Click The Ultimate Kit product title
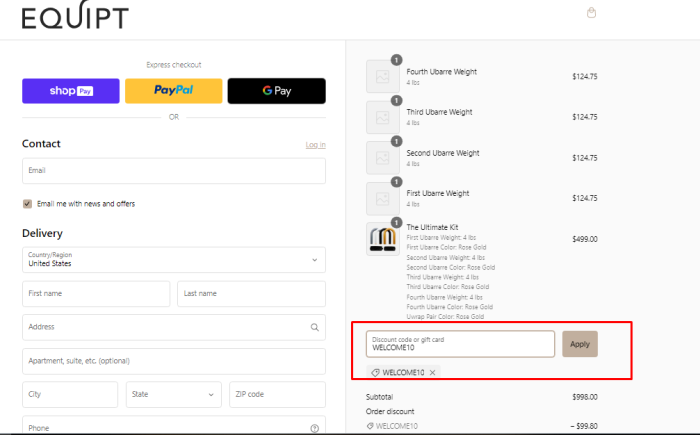Image resolution: width=700 pixels, height=435 pixels. coord(432,227)
